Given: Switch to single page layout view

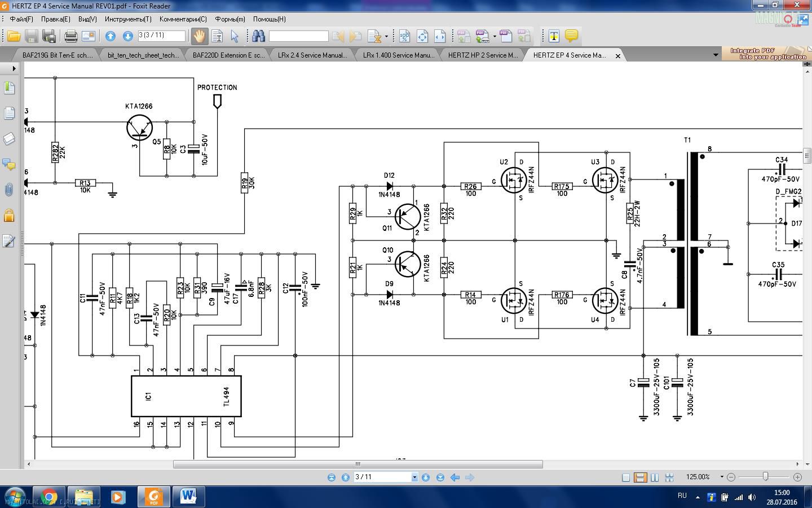Looking at the screenshot, I should (626, 478).
